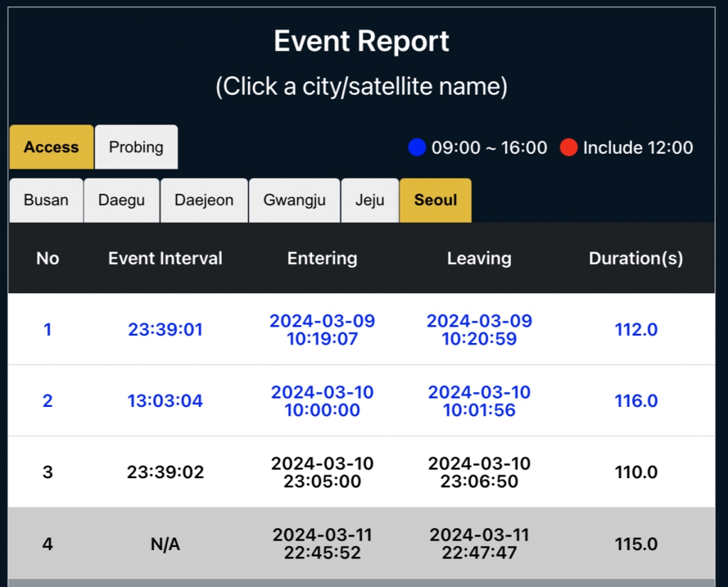Select entering time 2024-03-10 23:05:00
This screenshot has height=587, width=728.
tap(322, 472)
